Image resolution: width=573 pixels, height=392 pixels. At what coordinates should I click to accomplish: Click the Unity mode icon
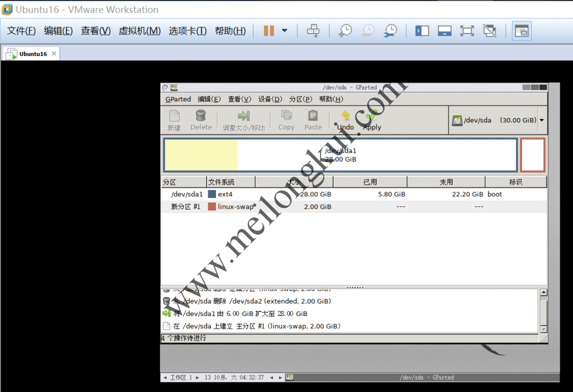pos(490,31)
